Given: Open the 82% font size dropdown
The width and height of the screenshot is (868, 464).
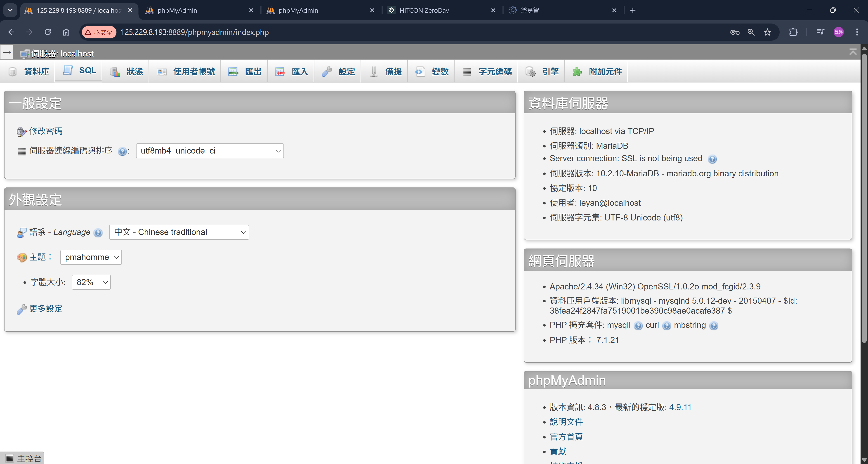Looking at the screenshot, I should (x=91, y=282).
